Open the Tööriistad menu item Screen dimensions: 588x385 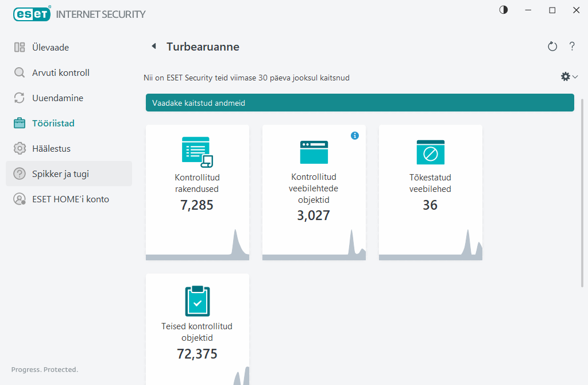click(53, 124)
